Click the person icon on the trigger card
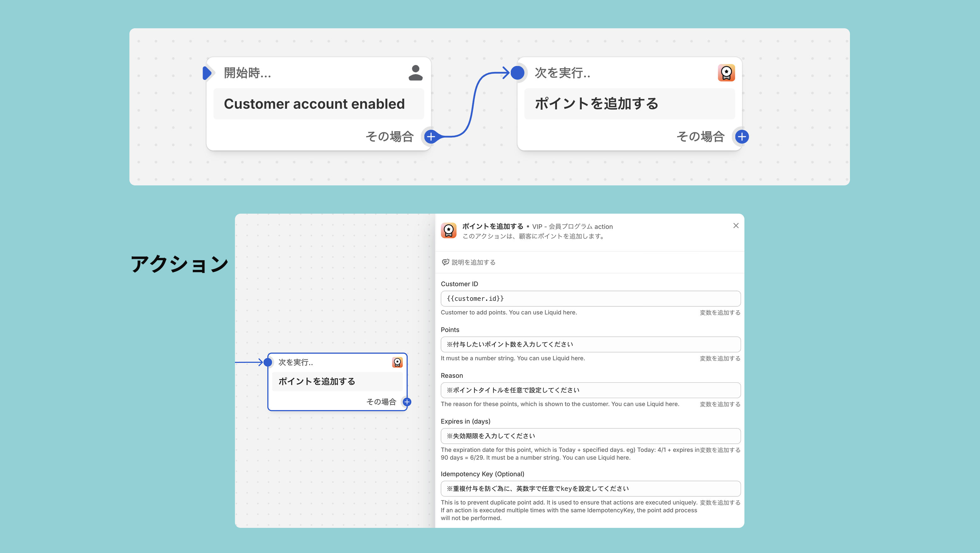 coord(416,73)
